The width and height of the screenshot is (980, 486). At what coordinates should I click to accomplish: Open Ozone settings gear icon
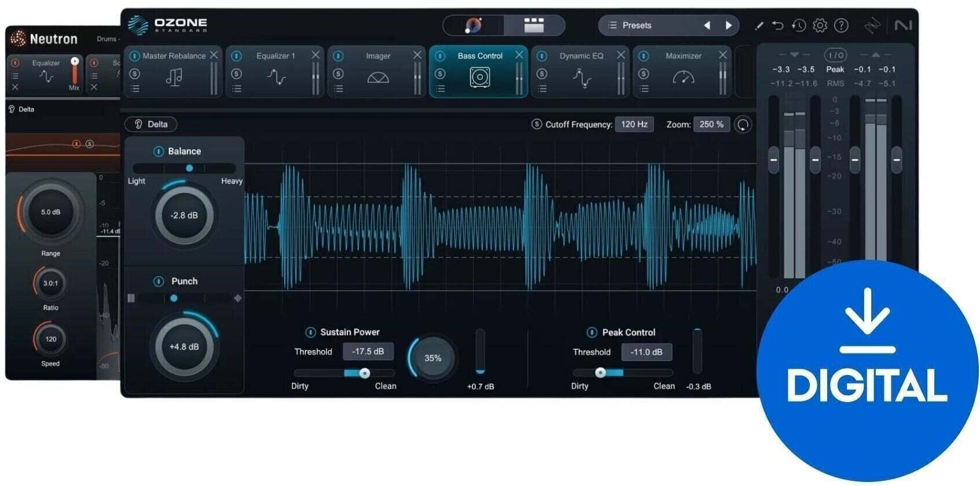point(820,25)
